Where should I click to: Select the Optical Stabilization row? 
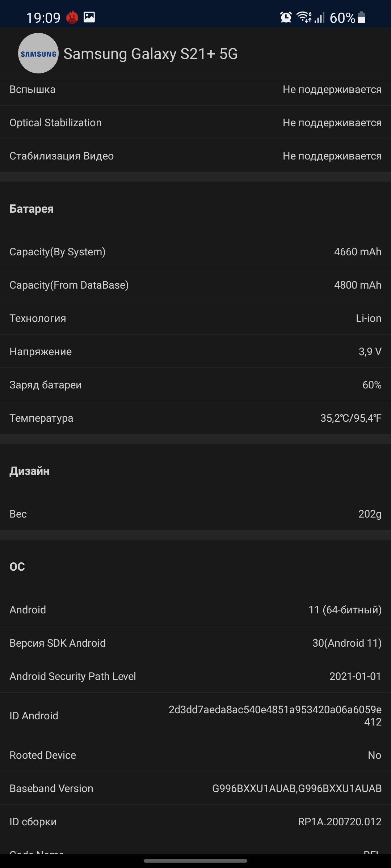tap(195, 123)
